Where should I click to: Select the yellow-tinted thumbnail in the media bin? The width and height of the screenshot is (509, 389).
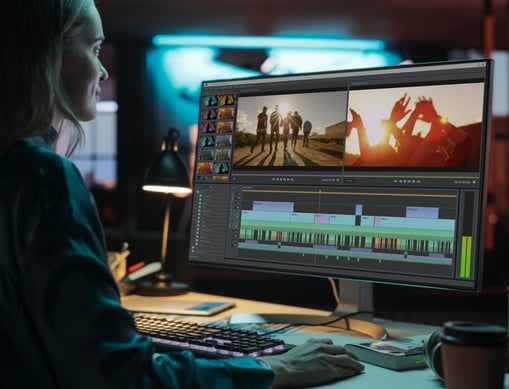tap(227, 101)
